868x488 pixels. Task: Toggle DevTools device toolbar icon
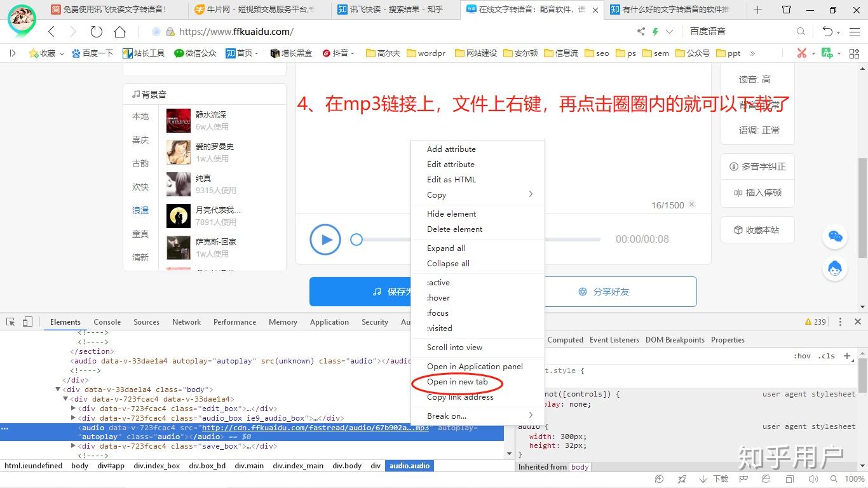[27, 322]
